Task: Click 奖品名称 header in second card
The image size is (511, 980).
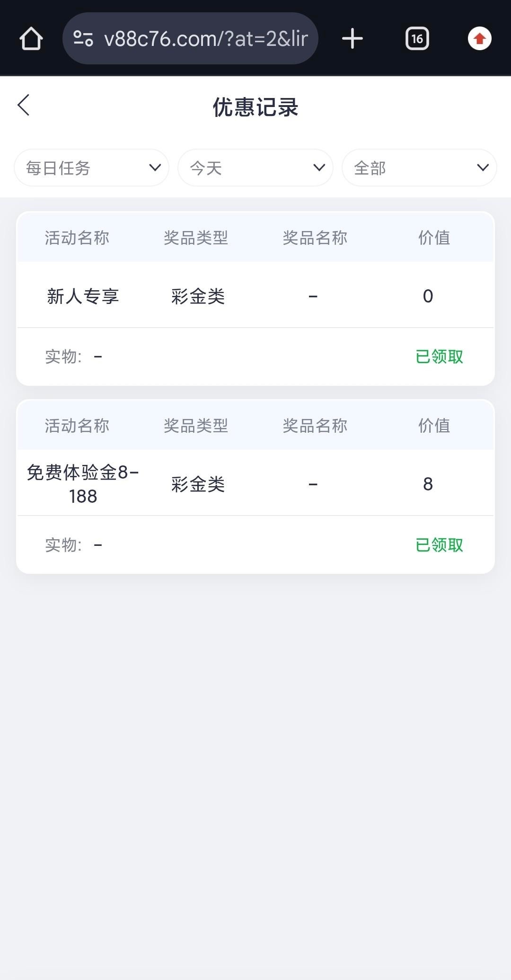Action: [315, 426]
